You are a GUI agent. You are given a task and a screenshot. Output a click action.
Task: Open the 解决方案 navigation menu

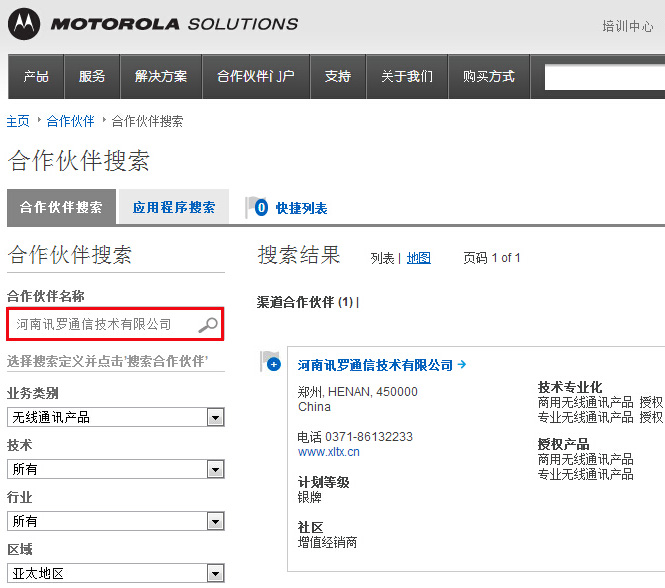161,76
